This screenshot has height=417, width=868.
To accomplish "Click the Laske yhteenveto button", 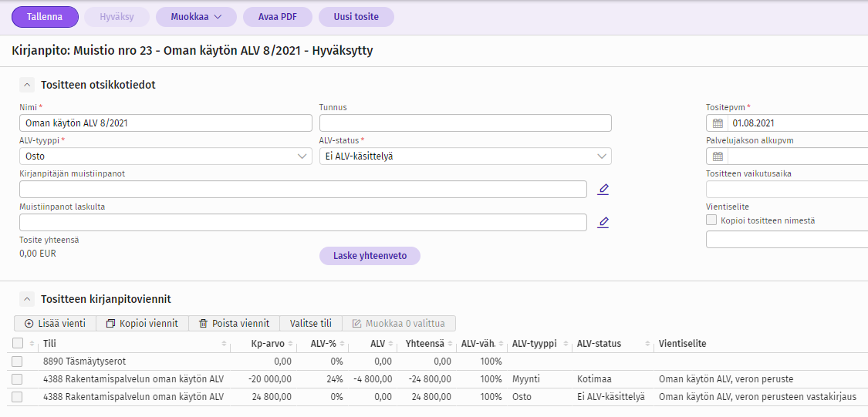I will (370, 256).
